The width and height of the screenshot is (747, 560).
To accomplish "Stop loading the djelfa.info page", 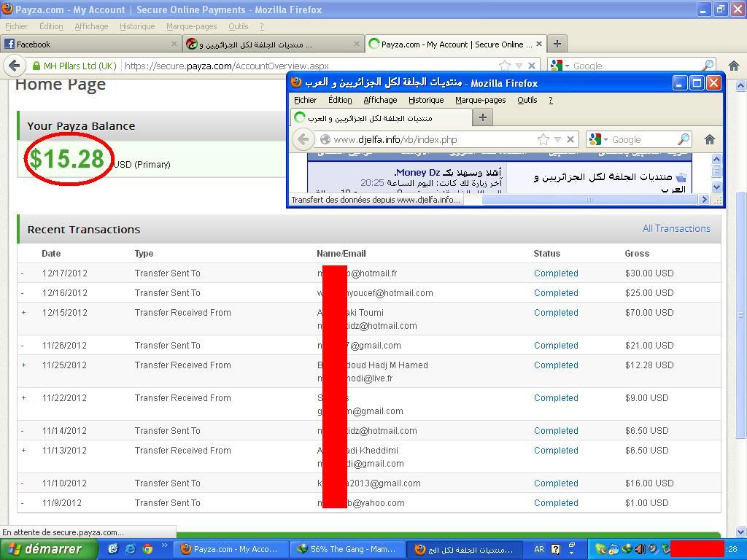I will tap(570, 139).
